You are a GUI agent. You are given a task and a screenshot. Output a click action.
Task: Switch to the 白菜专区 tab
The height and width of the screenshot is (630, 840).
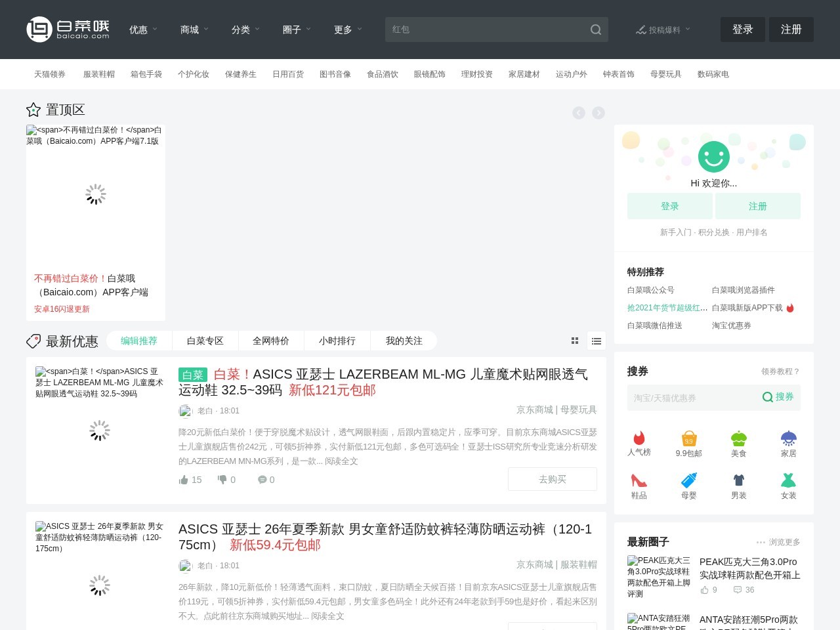[x=205, y=341]
